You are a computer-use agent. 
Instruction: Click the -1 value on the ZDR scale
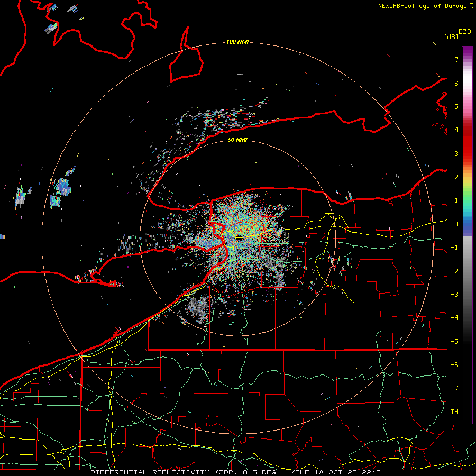coord(454,248)
